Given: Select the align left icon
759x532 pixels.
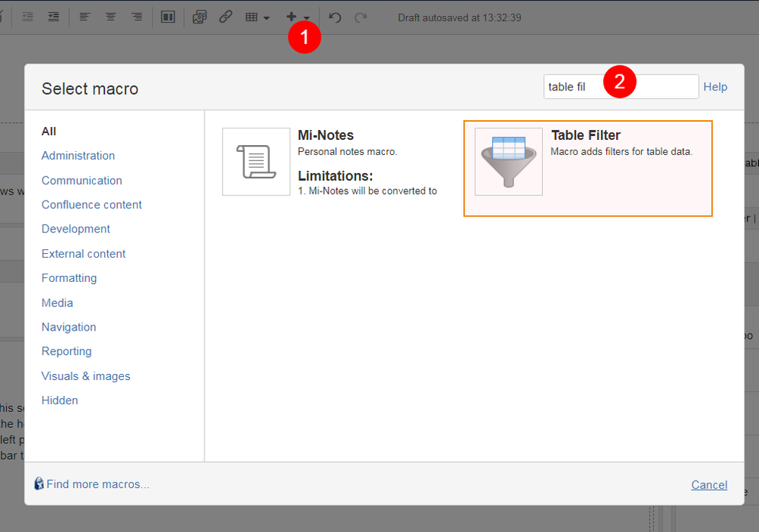Looking at the screenshot, I should coord(84,17).
